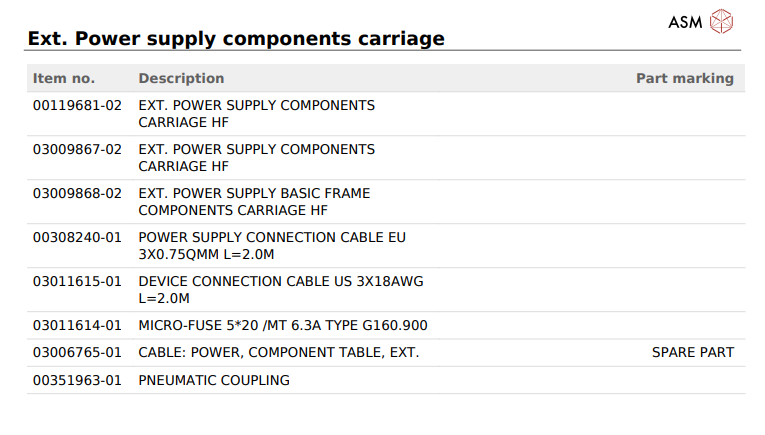
Task: Select item number 03009867-02
Action: pos(77,149)
